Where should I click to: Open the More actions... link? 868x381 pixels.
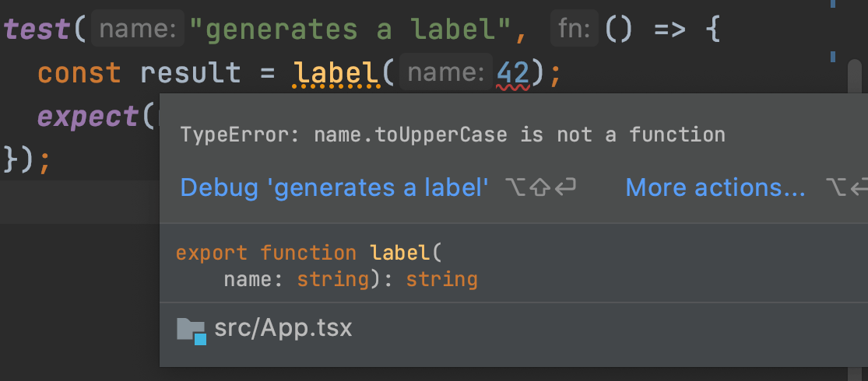[x=715, y=187]
